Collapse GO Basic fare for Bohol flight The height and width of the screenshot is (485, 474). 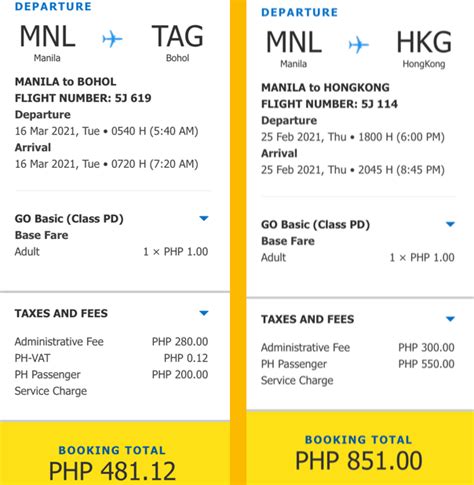pyautogui.click(x=204, y=218)
